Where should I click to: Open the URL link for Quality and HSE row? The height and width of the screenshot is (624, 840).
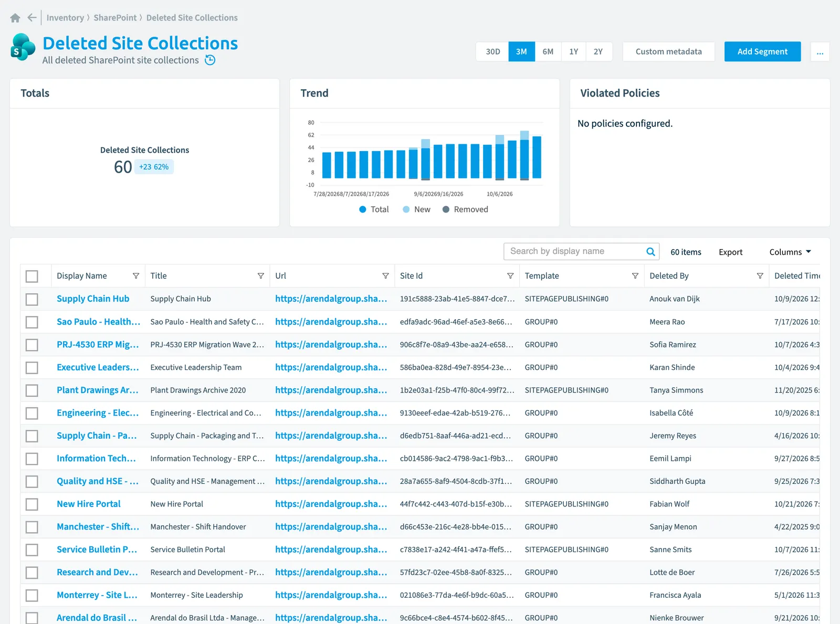pyautogui.click(x=331, y=481)
